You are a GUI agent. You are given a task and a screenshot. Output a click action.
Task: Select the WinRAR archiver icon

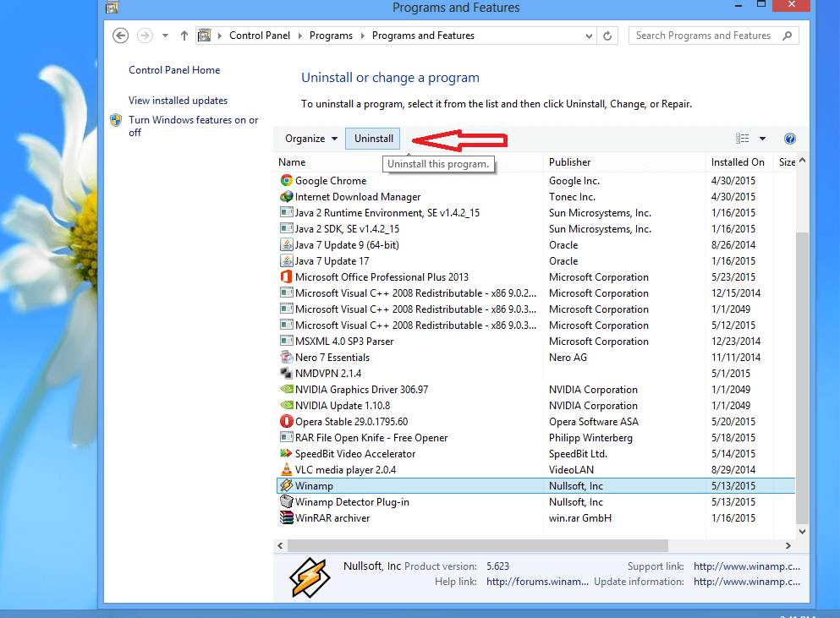287,518
